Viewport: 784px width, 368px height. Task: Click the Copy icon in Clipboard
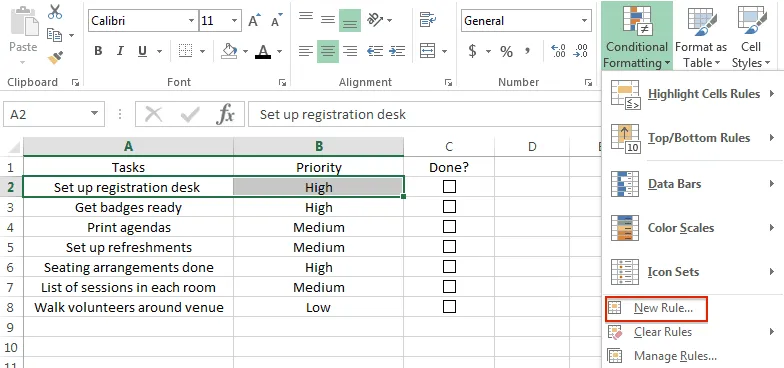[54, 34]
